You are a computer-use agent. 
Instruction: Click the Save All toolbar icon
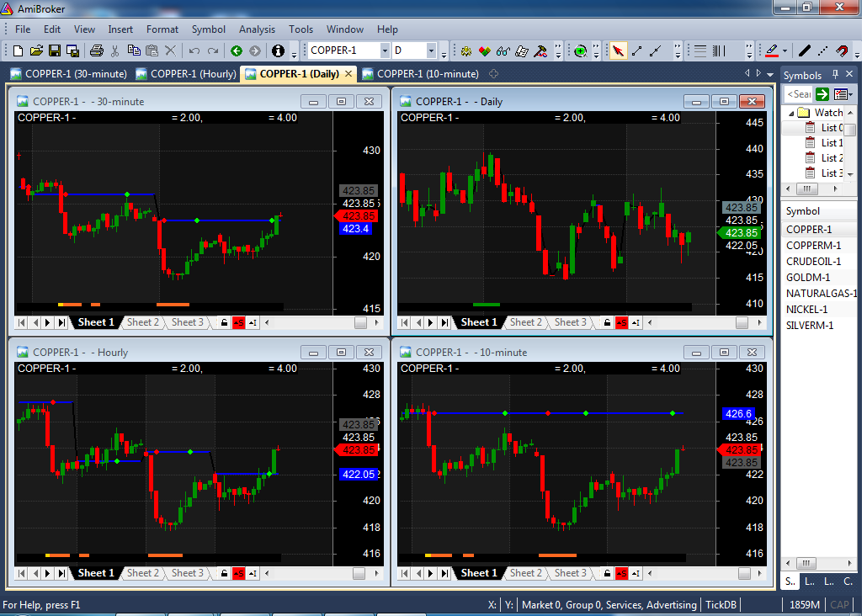[72, 50]
